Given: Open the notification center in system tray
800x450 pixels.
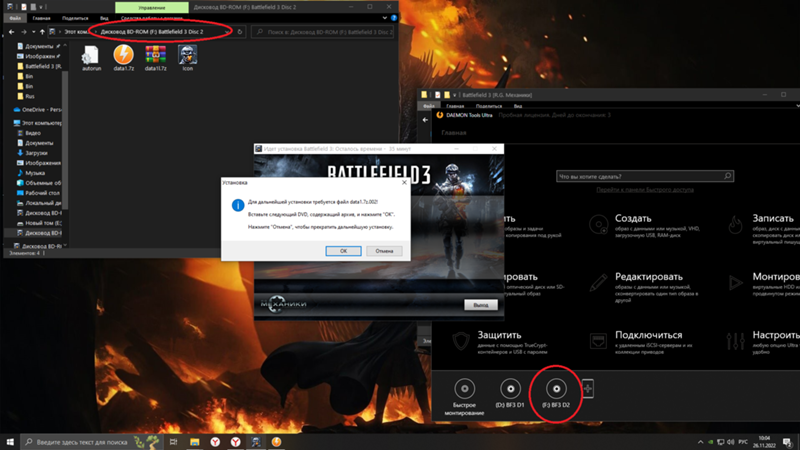Looking at the screenshot, I should tap(787, 442).
